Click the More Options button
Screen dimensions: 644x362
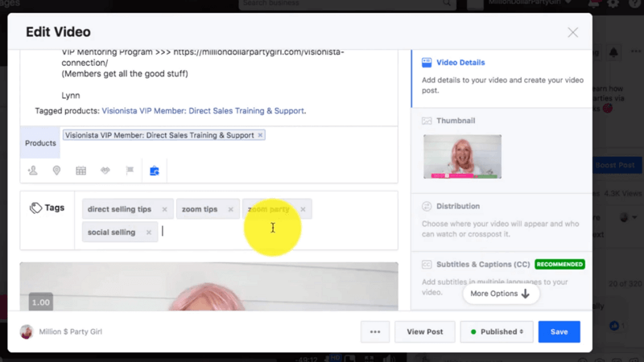500,294
